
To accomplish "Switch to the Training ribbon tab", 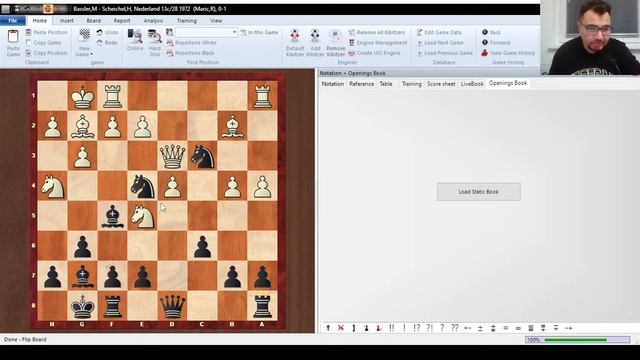I will [x=187, y=20].
